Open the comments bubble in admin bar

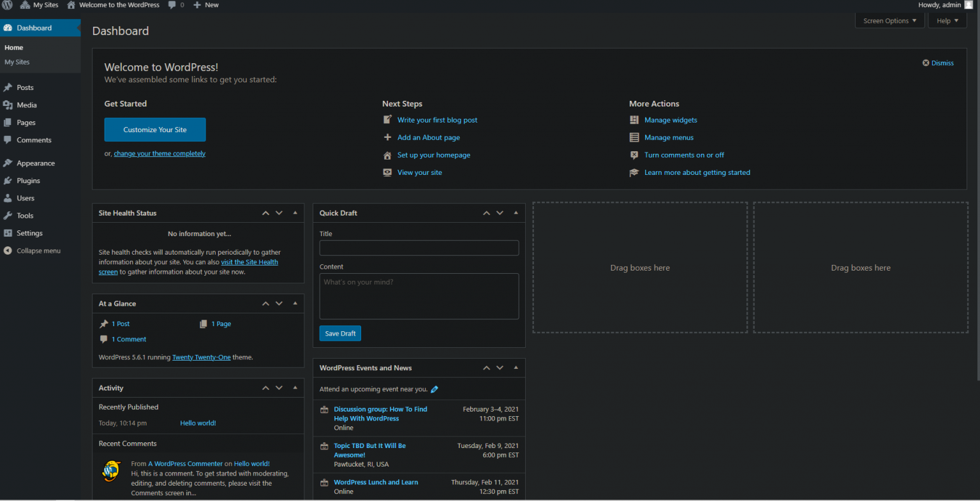click(x=176, y=4)
